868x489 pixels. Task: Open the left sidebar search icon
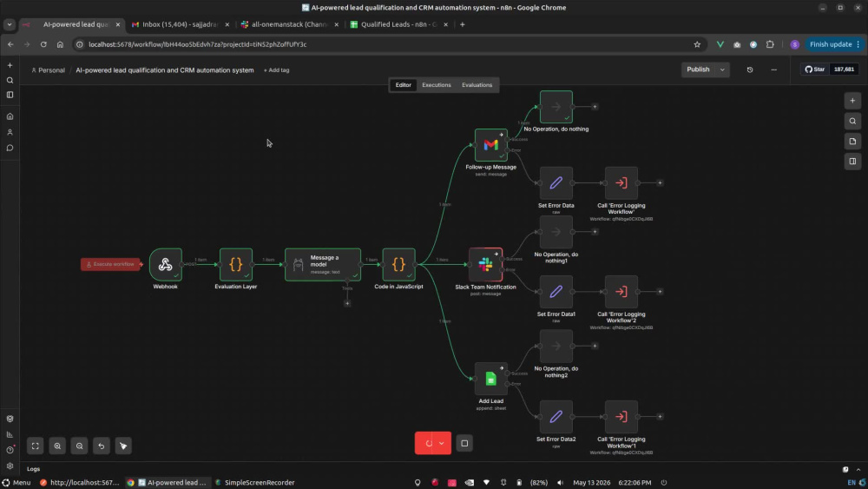tap(10, 80)
